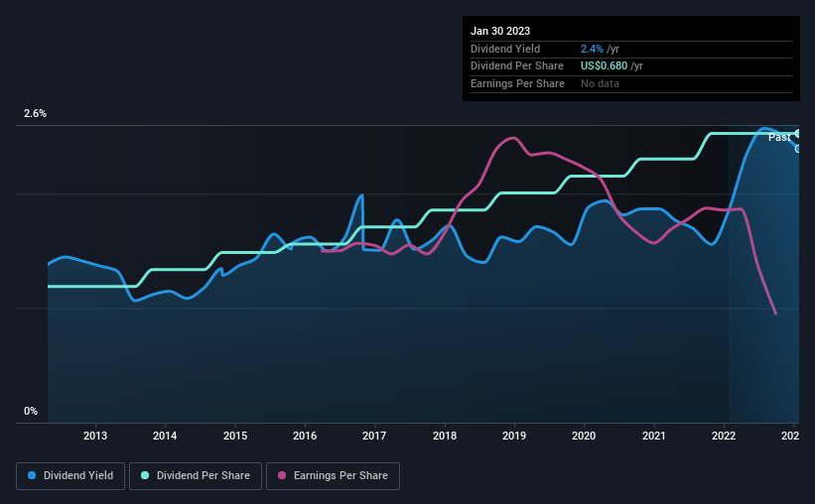Click the Jan 30 2023 tooltip date
The width and height of the screenshot is (815, 504).
[x=500, y=31]
